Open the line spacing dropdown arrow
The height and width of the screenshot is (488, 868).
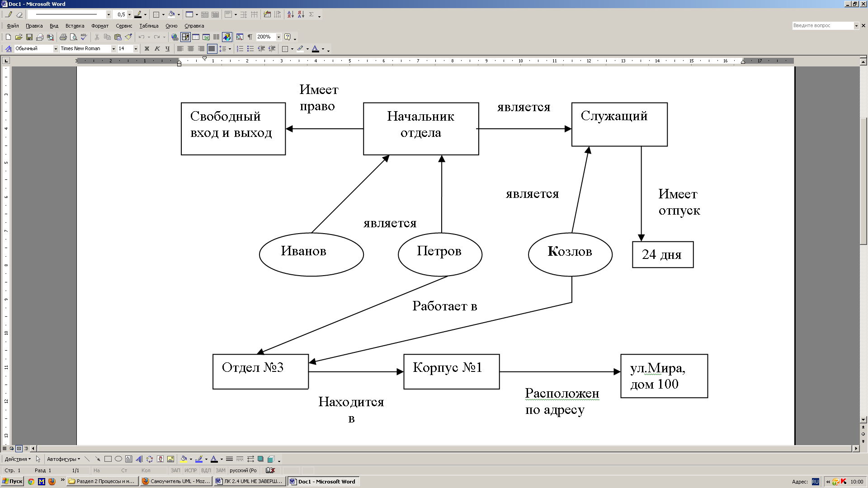230,49
